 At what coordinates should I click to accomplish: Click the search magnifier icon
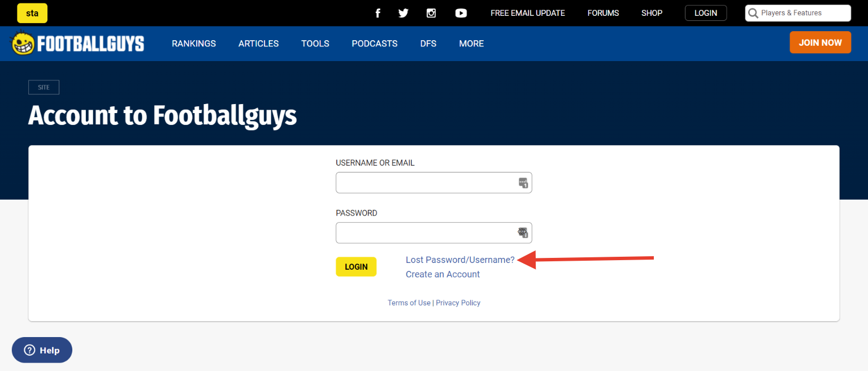coord(753,13)
